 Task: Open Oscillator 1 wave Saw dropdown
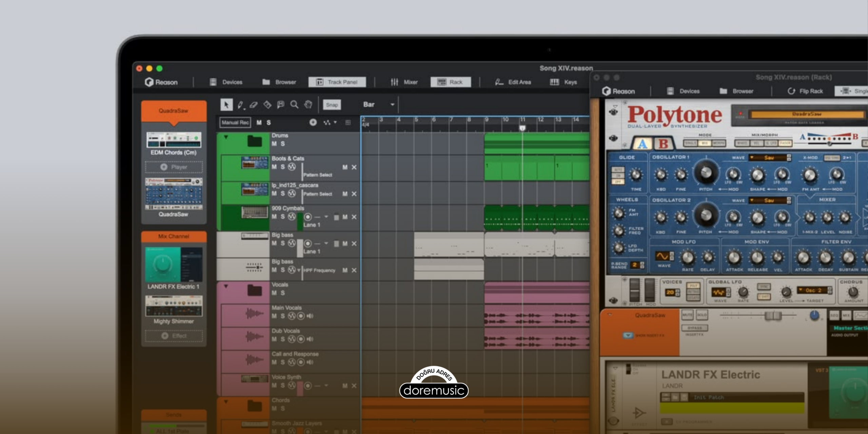click(x=770, y=158)
